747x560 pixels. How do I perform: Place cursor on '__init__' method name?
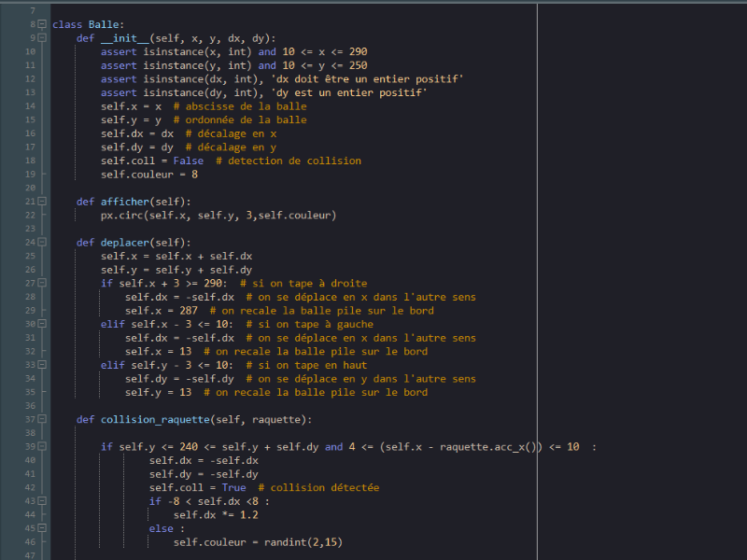pyautogui.click(x=125, y=38)
